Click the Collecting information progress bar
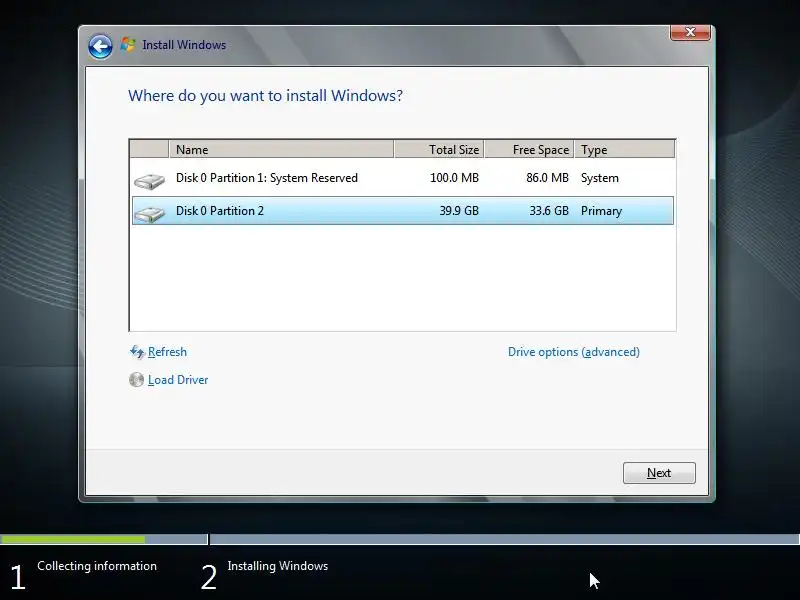This screenshot has width=800, height=600. click(104, 539)
